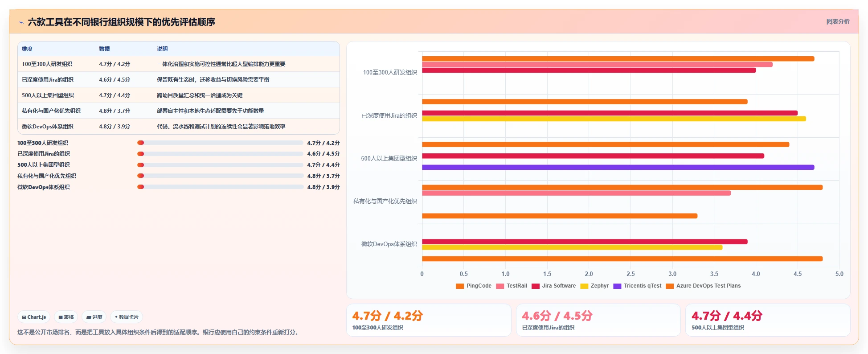Click the 进度 tag chip

[94, 317]
